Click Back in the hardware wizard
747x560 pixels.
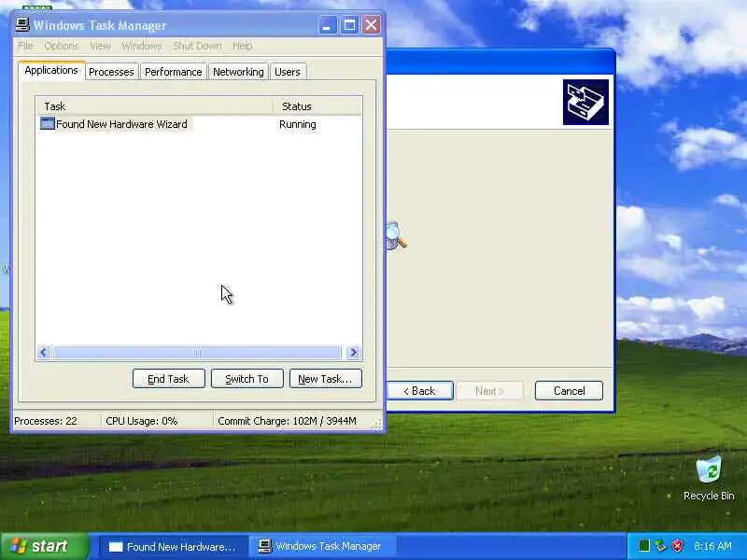click(419, 390)
